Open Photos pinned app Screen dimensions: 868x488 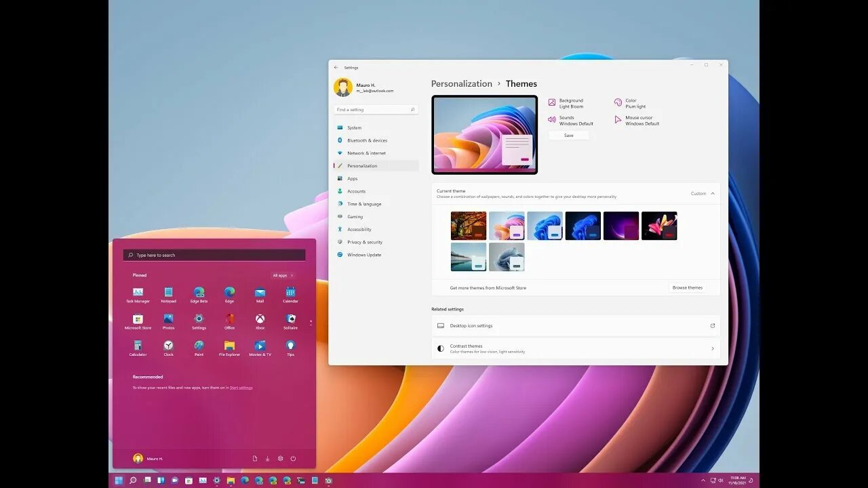pyautogui.click(x=168, y=321)
